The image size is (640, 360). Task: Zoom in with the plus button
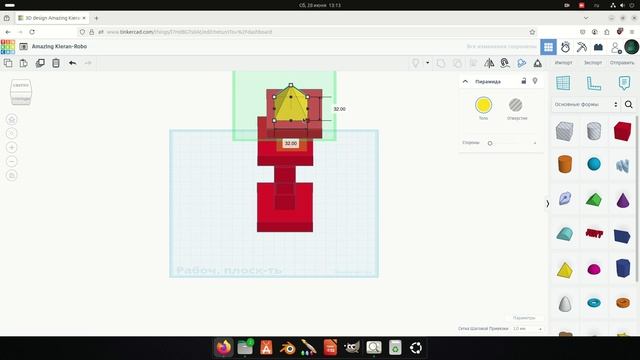tap(12, 148)
